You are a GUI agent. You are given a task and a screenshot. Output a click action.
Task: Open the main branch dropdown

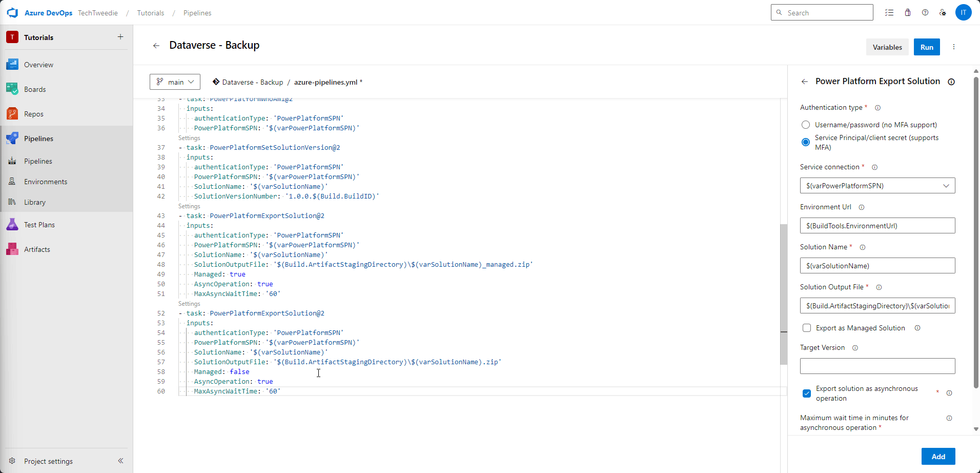175,82
